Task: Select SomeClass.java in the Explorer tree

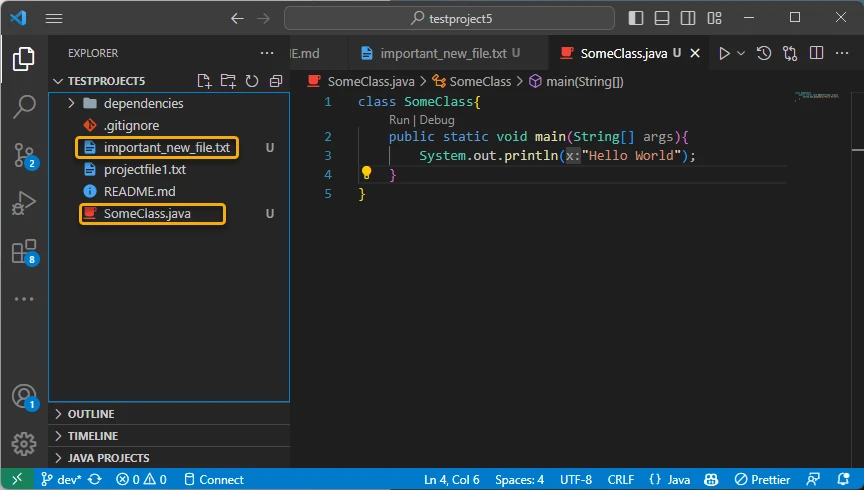Action: 169,213
